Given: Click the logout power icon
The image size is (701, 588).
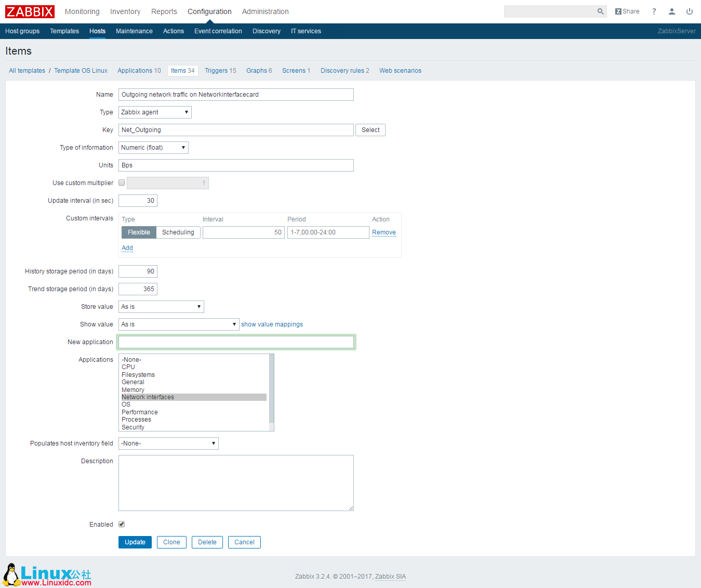Looking at the screenshot, I should coord(690,11).
